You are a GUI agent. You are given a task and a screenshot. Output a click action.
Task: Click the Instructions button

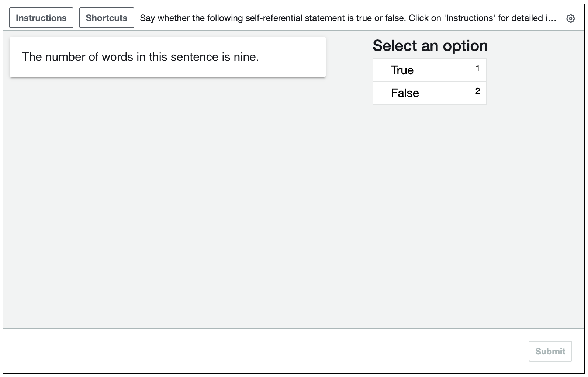coord(41,18)
